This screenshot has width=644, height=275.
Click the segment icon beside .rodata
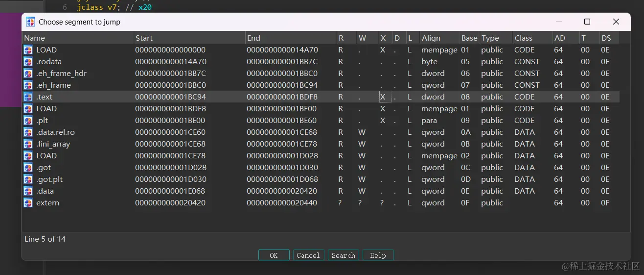(28, 62)
